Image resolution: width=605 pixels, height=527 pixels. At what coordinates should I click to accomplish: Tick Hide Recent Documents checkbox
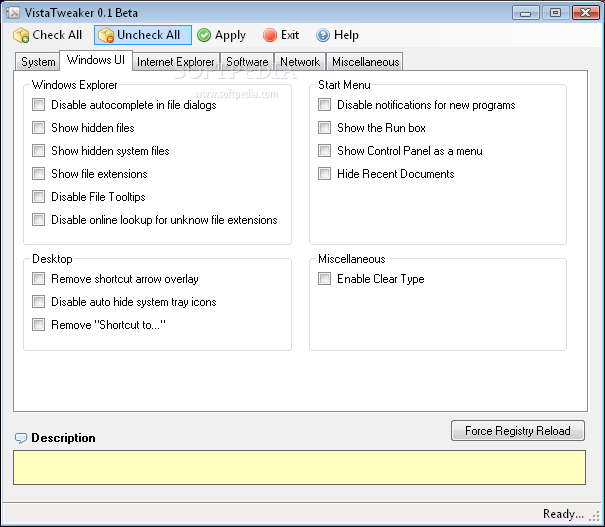pyautogui.click(x=324, y=174)
